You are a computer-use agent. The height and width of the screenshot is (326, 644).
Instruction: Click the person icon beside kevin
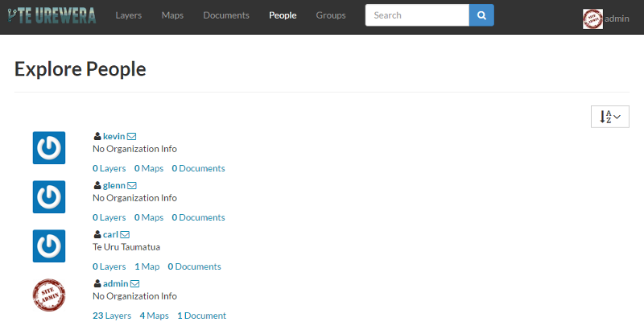97,136
